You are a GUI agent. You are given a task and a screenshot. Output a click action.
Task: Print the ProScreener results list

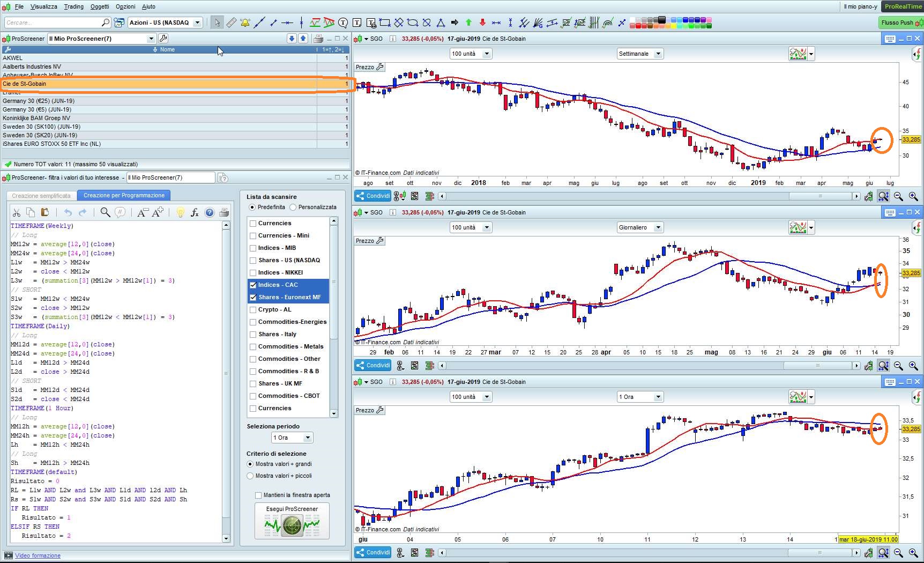coord(318,39)
